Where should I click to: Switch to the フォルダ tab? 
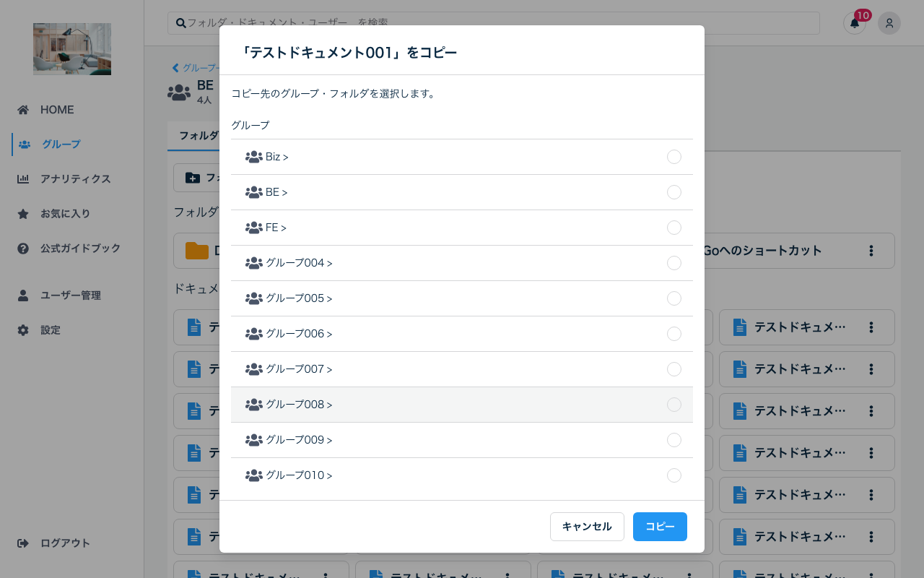[198, 136]
